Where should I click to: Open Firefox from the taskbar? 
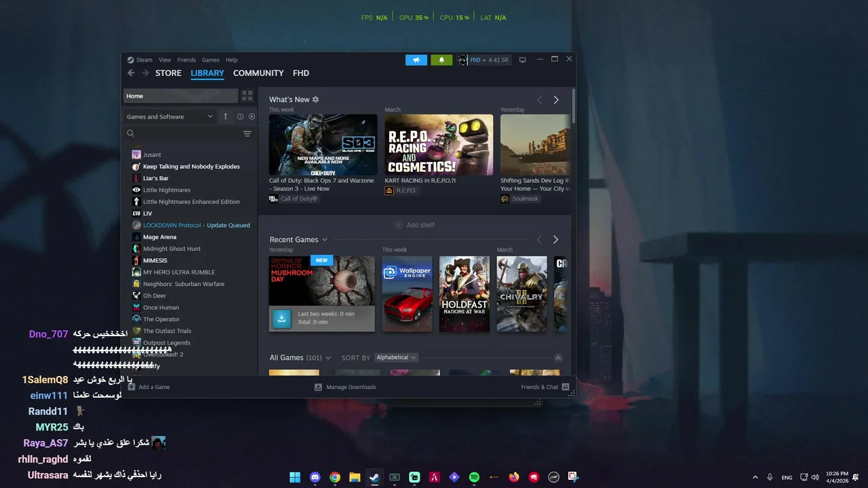tap(514, 477)
